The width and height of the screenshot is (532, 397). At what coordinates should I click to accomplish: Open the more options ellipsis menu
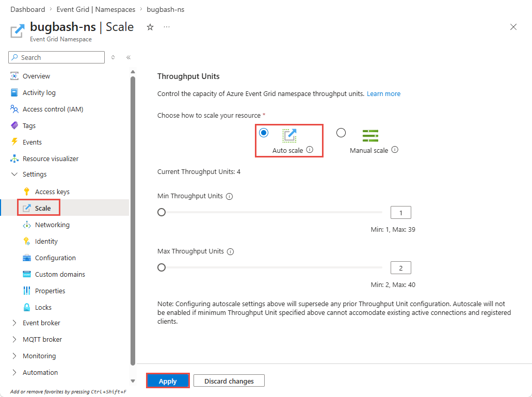(167, 27)
